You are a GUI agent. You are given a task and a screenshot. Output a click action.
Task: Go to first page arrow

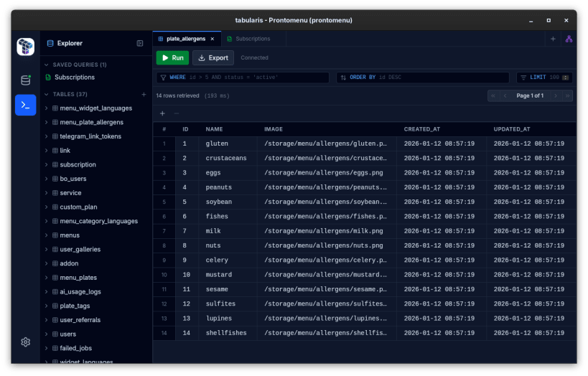pos(493,96)
